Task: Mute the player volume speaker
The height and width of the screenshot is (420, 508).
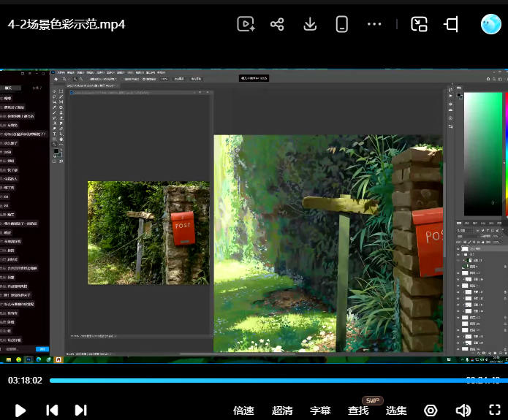Action: coord(463,411)
